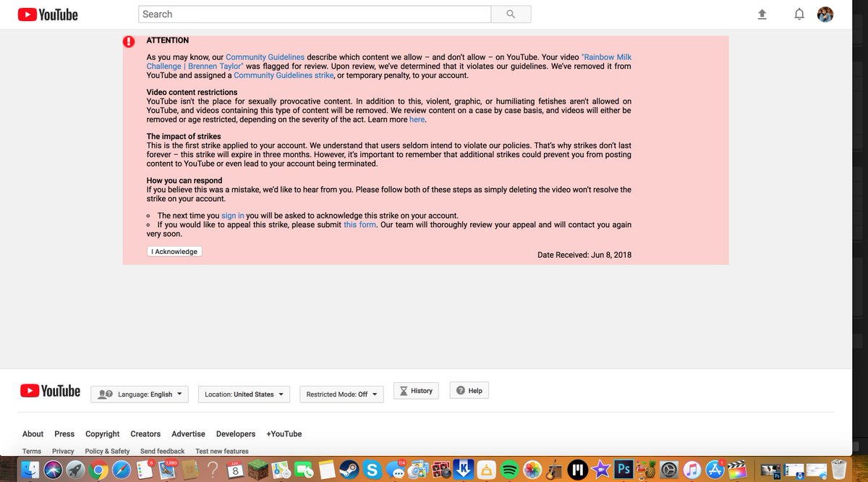Screen dimensions: 868x482
Task: Open iTunes music note in Dock
Action: 692,470
